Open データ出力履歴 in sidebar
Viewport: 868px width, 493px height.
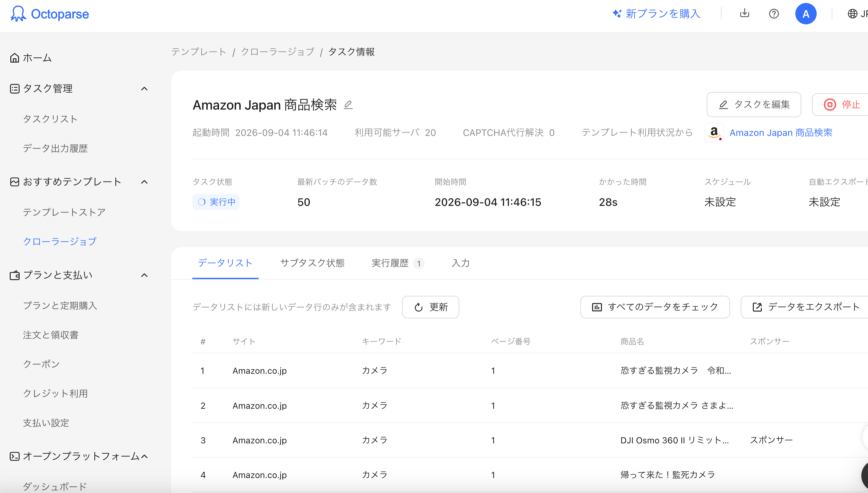(55, 148)
